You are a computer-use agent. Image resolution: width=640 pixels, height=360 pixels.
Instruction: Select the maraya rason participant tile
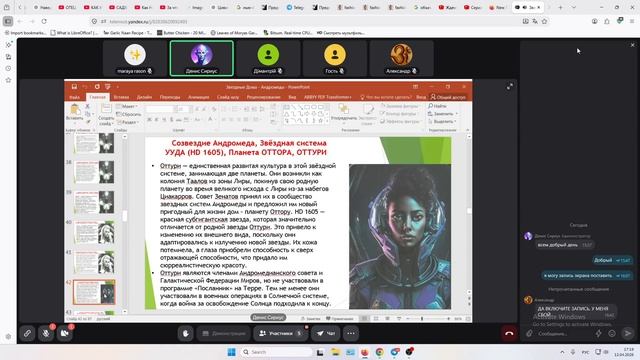click(135, 58)
